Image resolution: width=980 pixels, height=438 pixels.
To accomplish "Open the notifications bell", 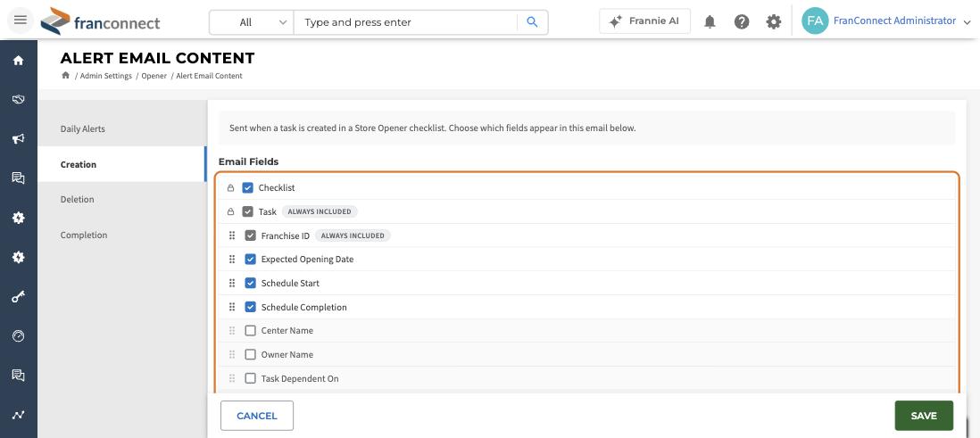I will [710, 22].
